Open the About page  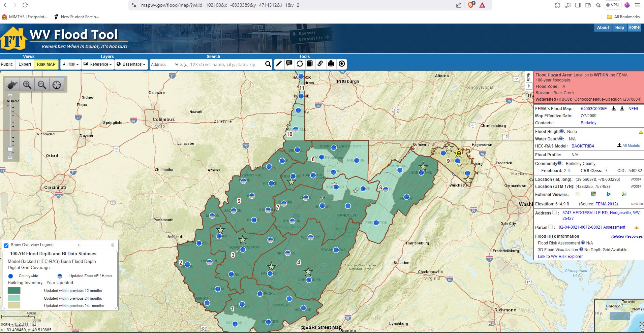click(603, 28)
